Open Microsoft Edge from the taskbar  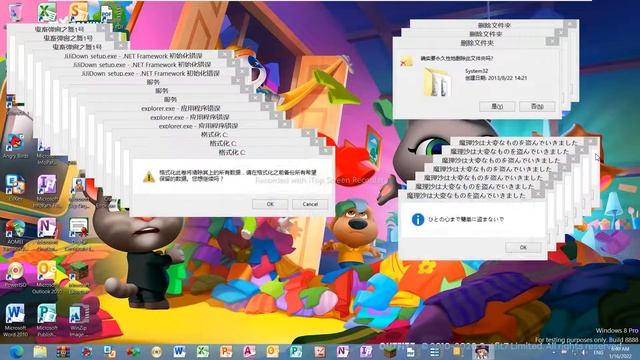(x=16, y=351)
